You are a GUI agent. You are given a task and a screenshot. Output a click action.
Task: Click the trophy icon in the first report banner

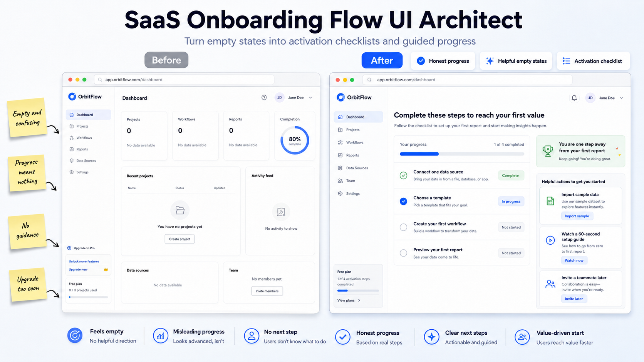548,151
